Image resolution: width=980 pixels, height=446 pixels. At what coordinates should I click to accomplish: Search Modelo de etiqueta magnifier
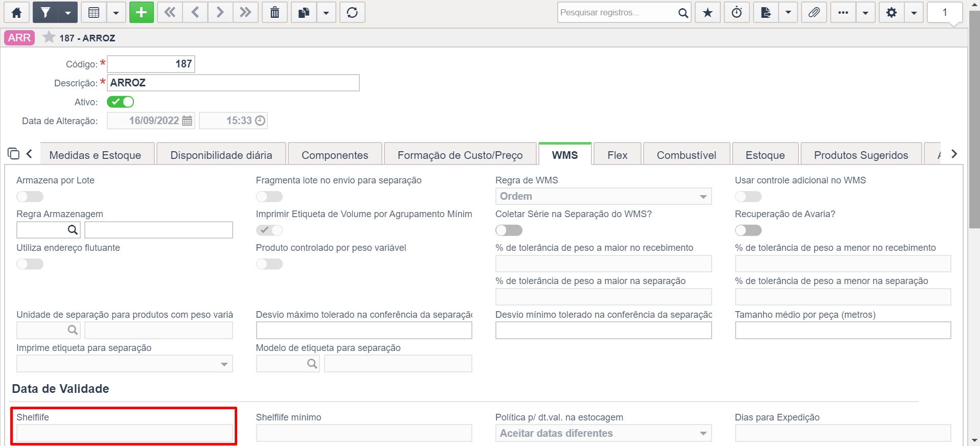click(312, 364)
